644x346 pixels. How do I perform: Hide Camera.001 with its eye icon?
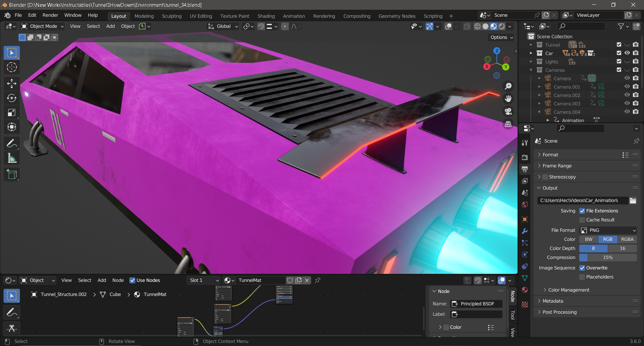click(x=627, y=87)
